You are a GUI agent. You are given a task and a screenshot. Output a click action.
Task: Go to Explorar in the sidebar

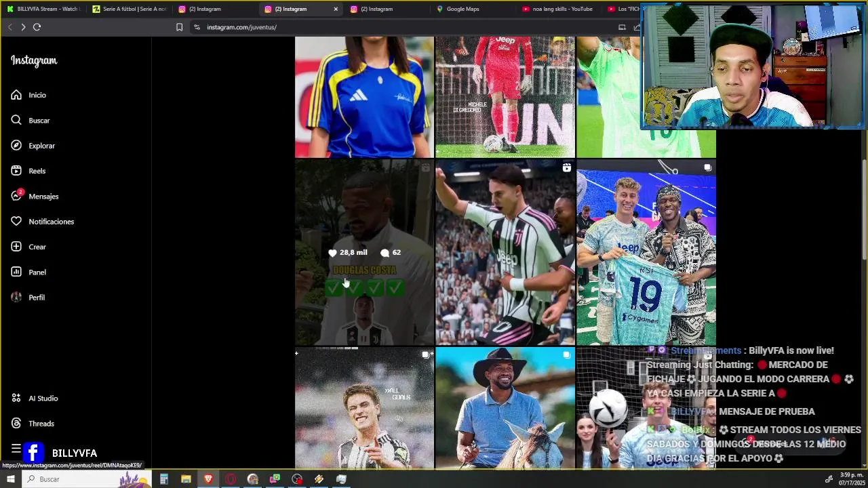[33, 146]
